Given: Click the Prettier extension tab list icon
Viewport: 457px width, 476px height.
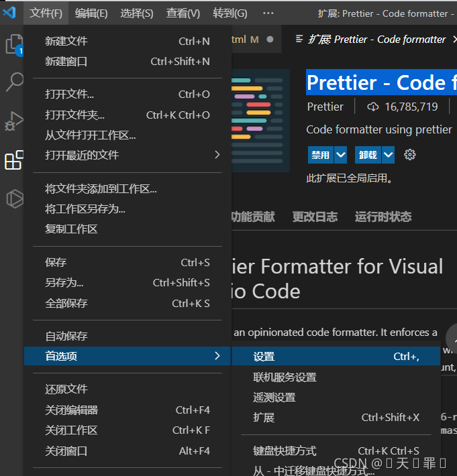Looking at the screenshot, I should (x=299, y=39).
